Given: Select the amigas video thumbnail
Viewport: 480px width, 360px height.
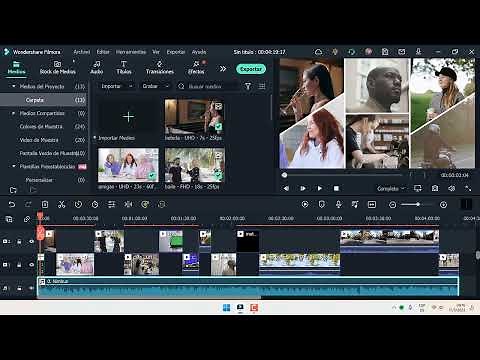Looking at the screenshot, I should pos(128,165).
